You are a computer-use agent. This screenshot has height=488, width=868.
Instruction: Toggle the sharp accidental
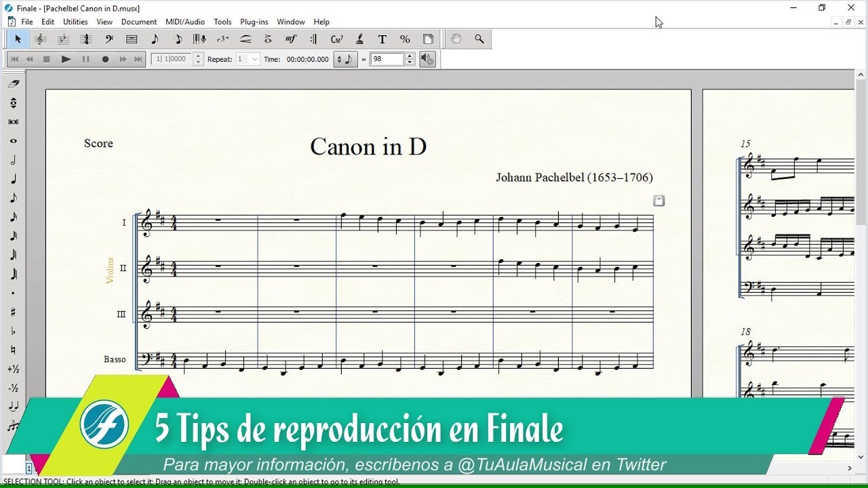(14, 312)
